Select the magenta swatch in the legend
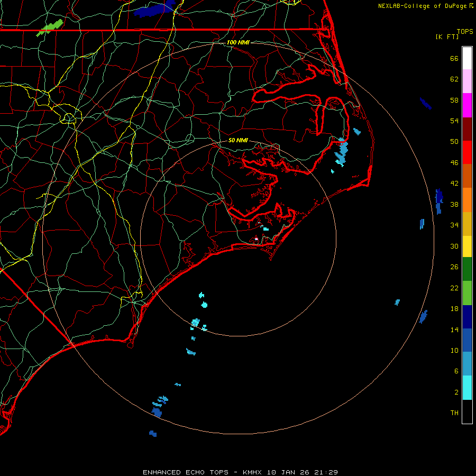The height and width of the screenshot is (476, 476). click(x=467, y=105)
